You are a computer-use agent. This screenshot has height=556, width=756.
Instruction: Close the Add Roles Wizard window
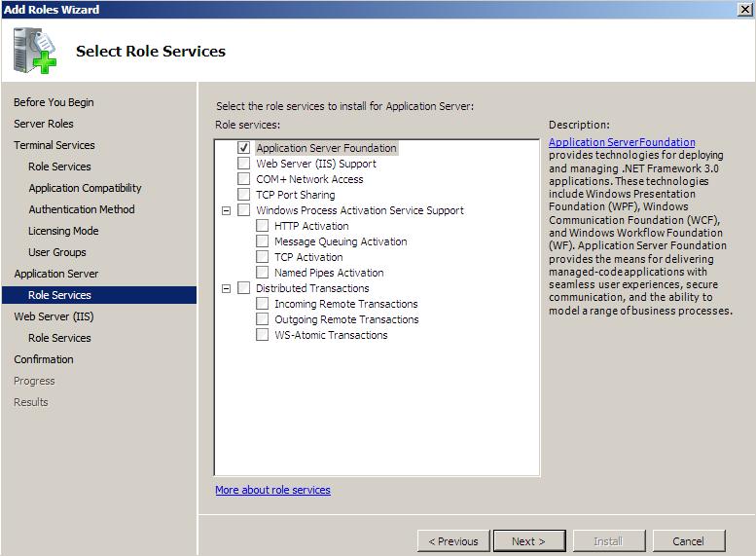pos(744,10)
